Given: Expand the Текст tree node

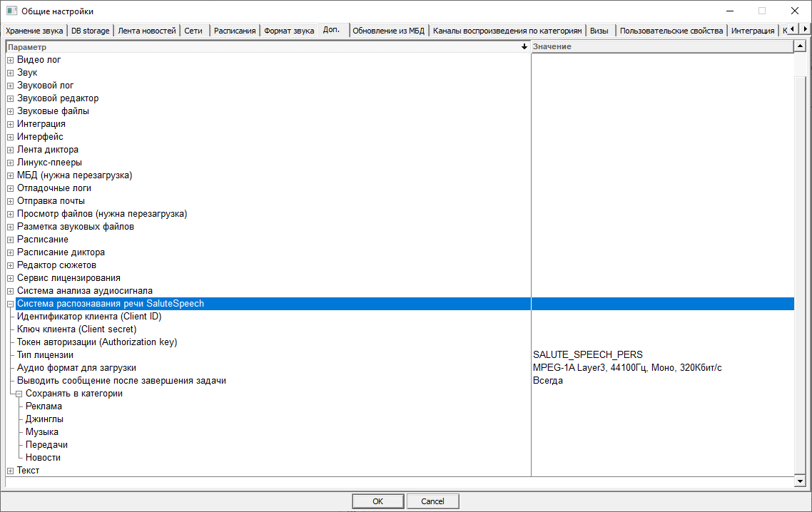Looking at the screenshot, I should tap(11, 471).
